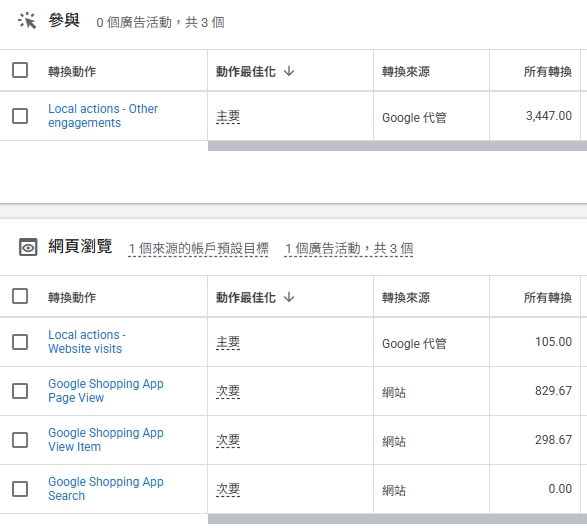Open Google Shopping App Search link
The height and width of the screenshot is (529, 587).
[106, 489]
